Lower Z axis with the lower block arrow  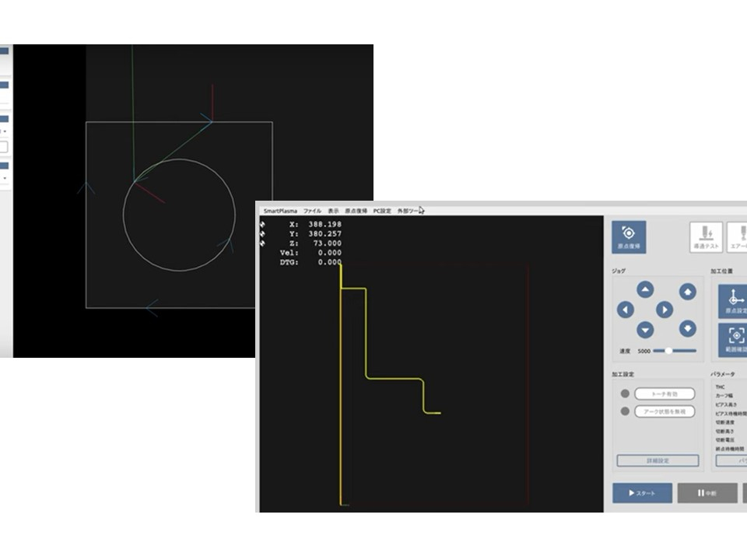(x=687, y=329)
